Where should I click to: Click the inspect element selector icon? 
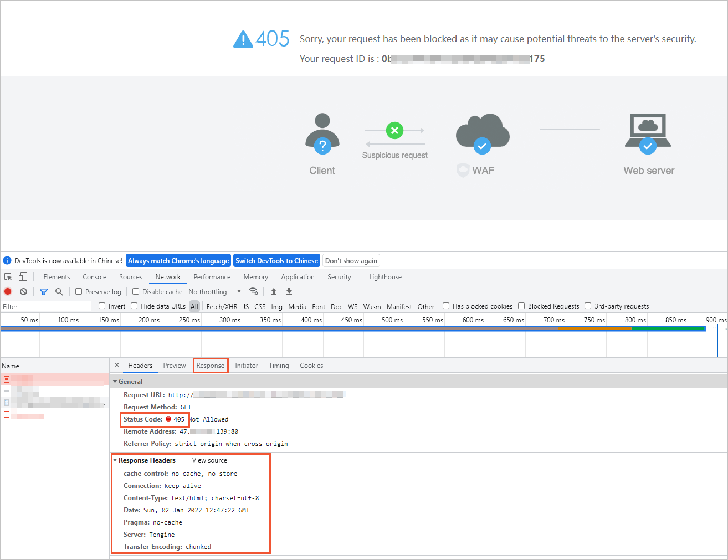coord(8,276)
